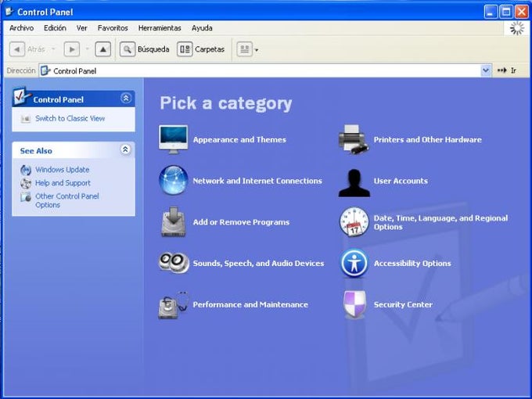The width and height of the screenshot is (532, 399).
Task: Click the Switch to Classic View link
Action: pyautogui.click(x=70, y=118)
